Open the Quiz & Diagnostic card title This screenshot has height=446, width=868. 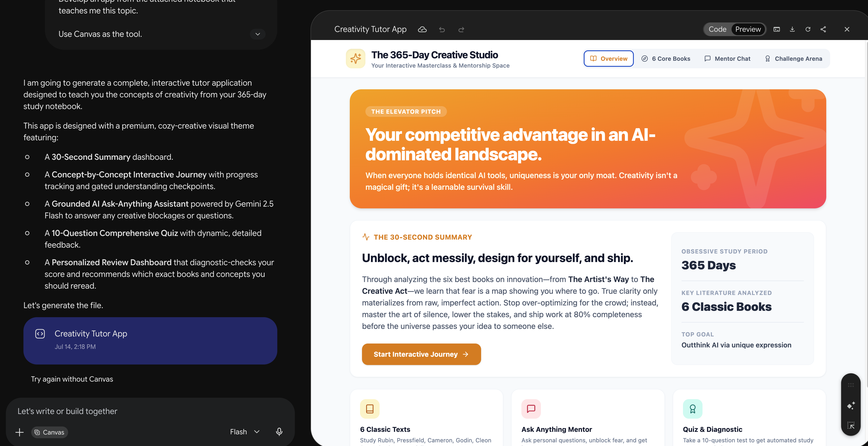(712, 429)
